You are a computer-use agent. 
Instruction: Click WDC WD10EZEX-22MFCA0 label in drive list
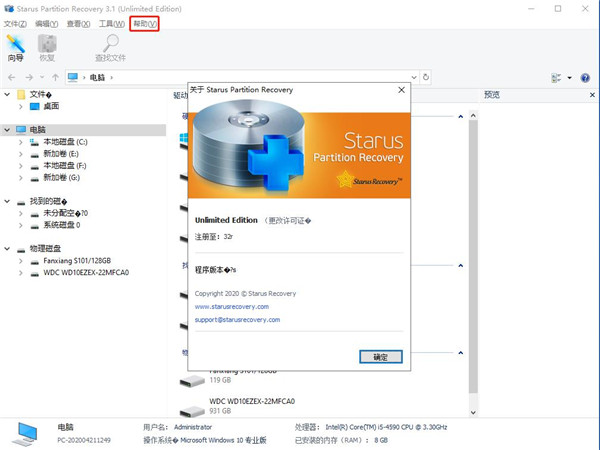pos(252,401)
